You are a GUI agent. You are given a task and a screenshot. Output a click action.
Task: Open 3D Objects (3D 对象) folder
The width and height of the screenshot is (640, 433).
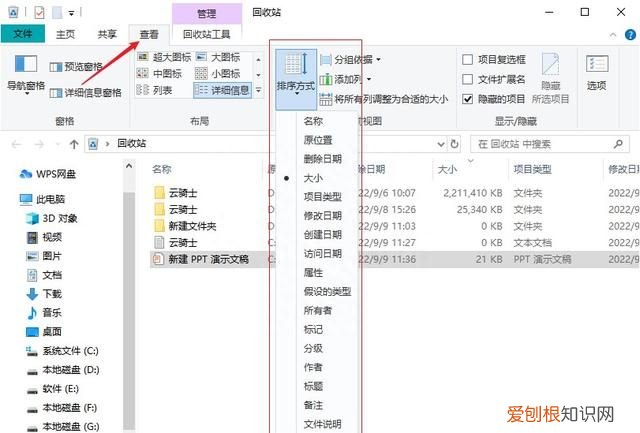[51, 218]
